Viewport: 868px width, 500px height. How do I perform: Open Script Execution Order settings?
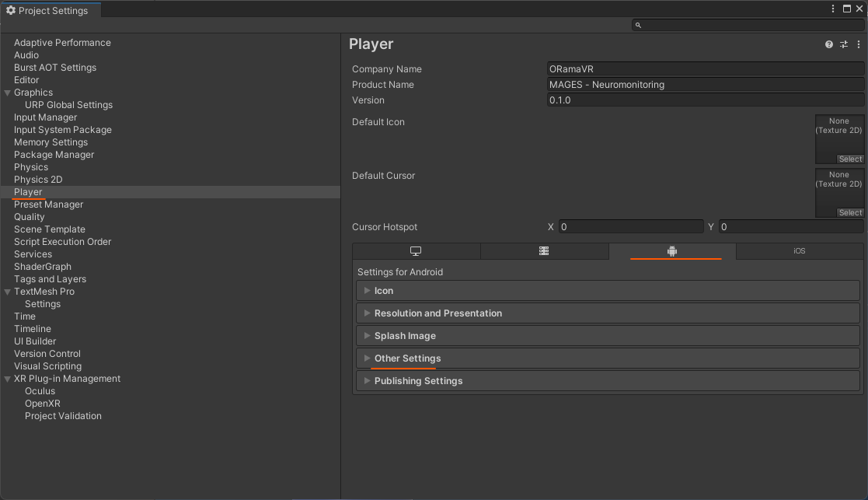coord(62,242)
